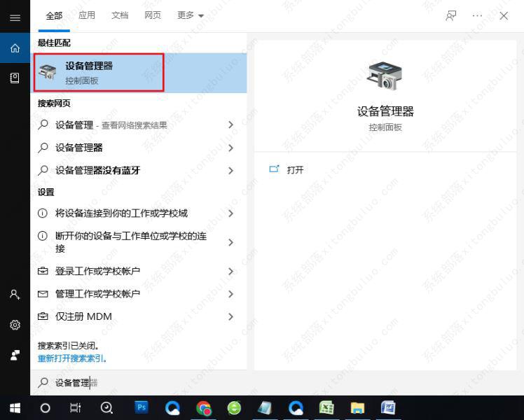Click the feedback icon at top right

[450, 15]
